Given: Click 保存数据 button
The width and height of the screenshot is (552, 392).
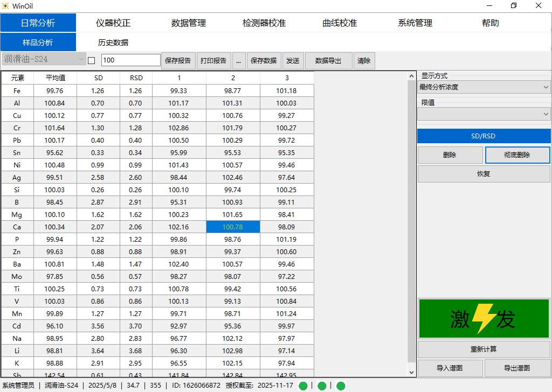Looking at the screenshot, I should [x=264, y=60].
